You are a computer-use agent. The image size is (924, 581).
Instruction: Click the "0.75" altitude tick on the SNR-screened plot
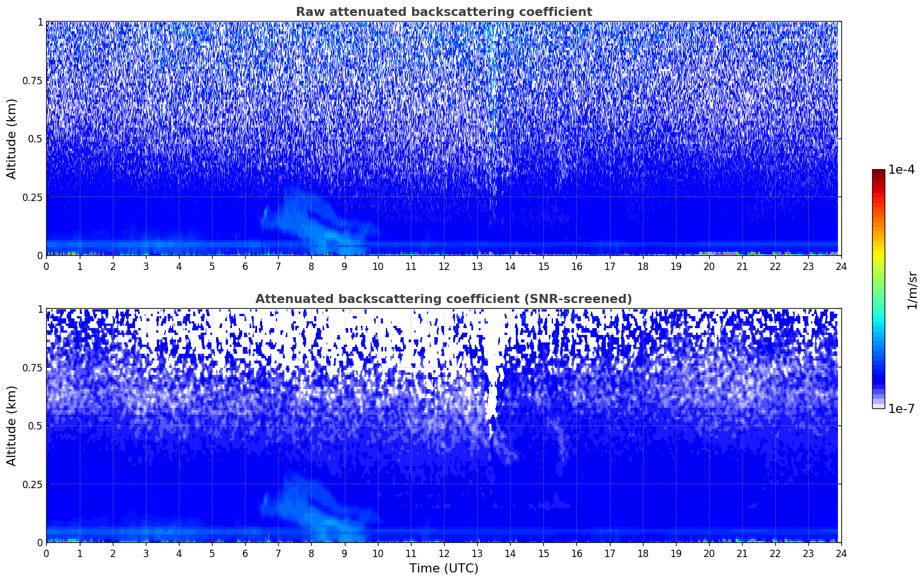(x=32, y=367)
